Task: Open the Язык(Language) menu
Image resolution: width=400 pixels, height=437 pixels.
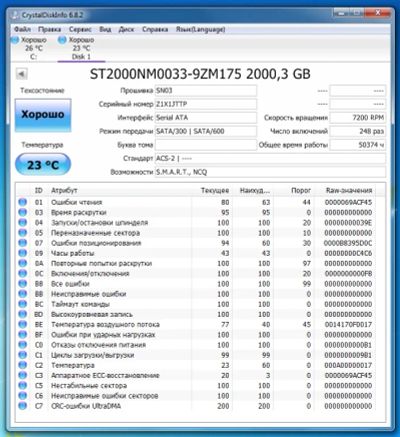Action: tap(200, 29)
